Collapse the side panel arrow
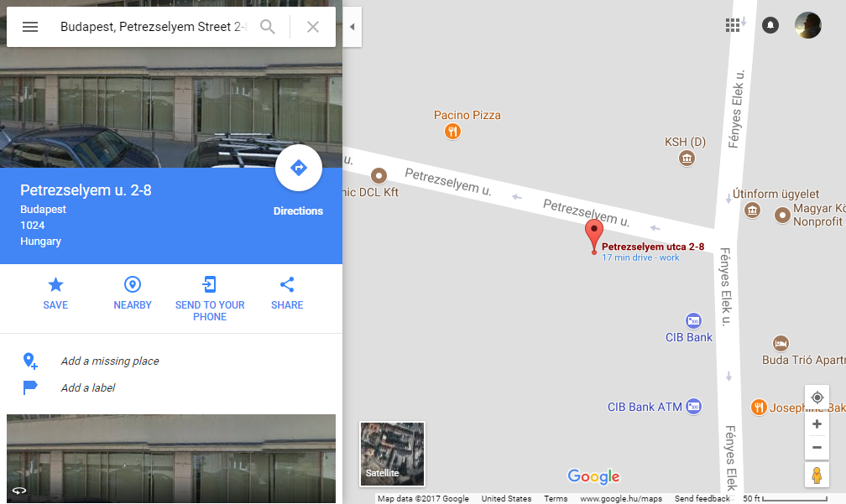Image resolution: width=846 pixels, height=504 pixels. pos(352,26)
